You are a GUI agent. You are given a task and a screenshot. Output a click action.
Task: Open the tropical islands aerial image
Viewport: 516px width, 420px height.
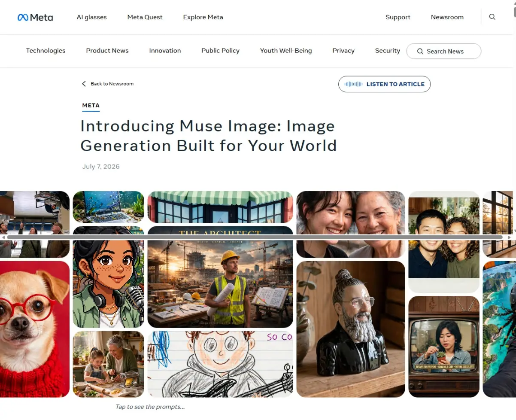499,329
